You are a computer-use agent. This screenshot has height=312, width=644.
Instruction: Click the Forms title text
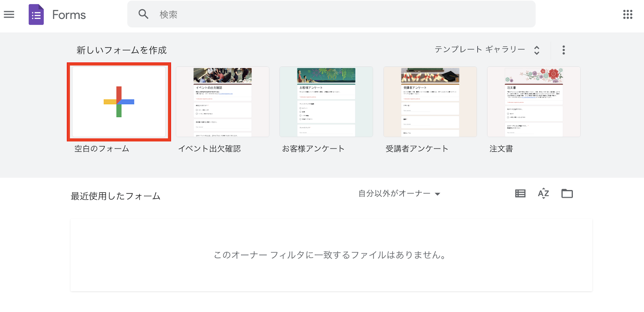tap(69, 15)
